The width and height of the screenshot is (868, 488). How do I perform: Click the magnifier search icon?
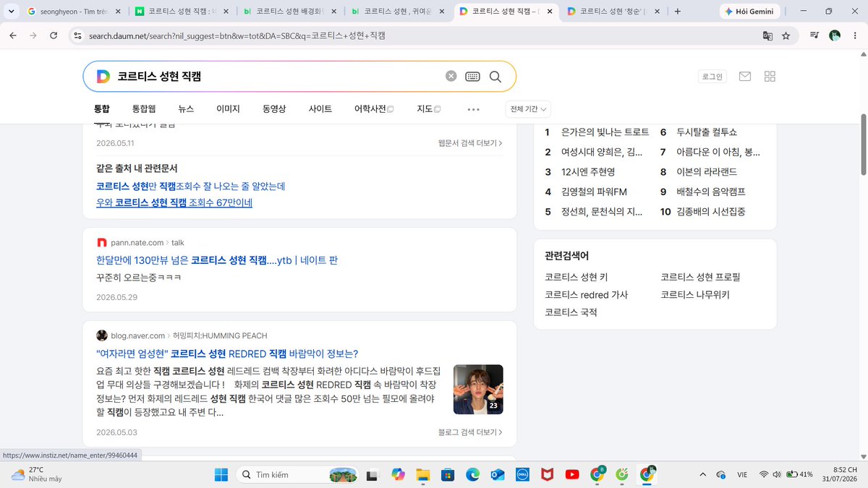click(x=495, y=77)
